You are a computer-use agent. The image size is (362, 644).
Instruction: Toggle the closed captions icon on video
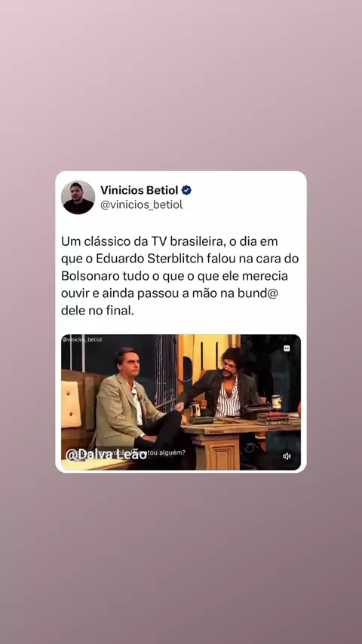[x=287, y=348]
